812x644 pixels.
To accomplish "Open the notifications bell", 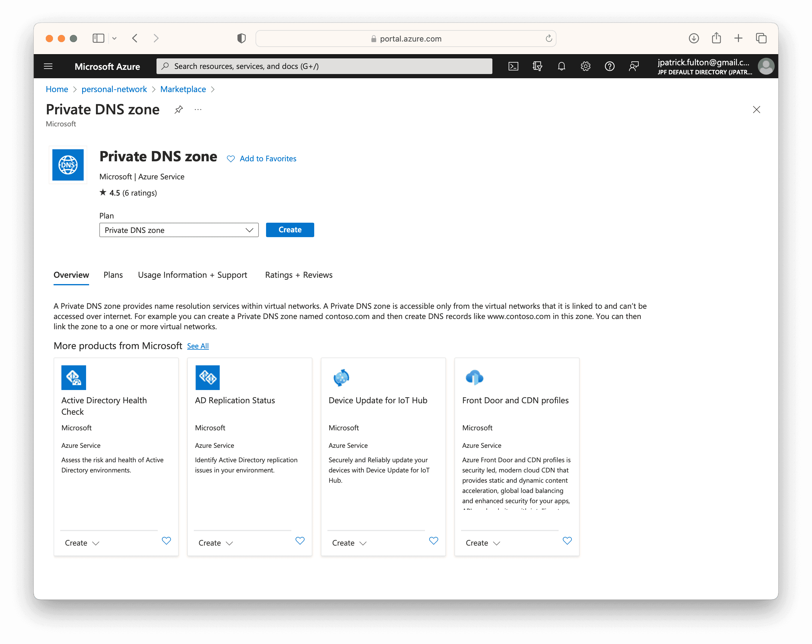I will tap(561, 66).
